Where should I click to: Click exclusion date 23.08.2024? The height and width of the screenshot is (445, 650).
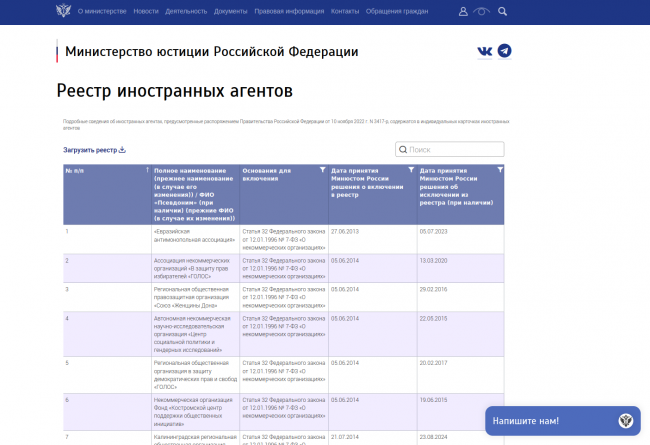(x=434, y=437)
